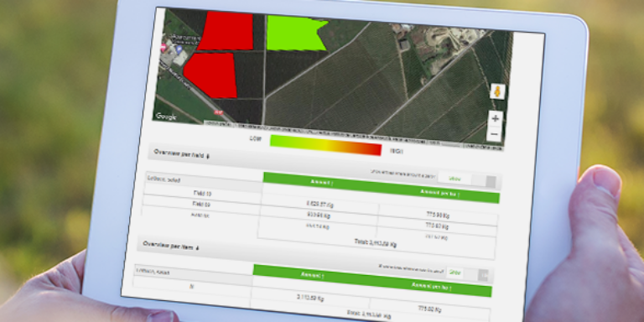Viewport: 644px width, 322px height.
Task: Open the Field 10 row
Action: pos(202,193)
